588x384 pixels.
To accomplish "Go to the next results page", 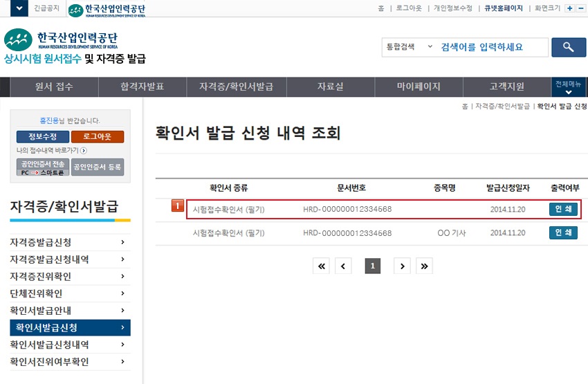I will [402, 266].
